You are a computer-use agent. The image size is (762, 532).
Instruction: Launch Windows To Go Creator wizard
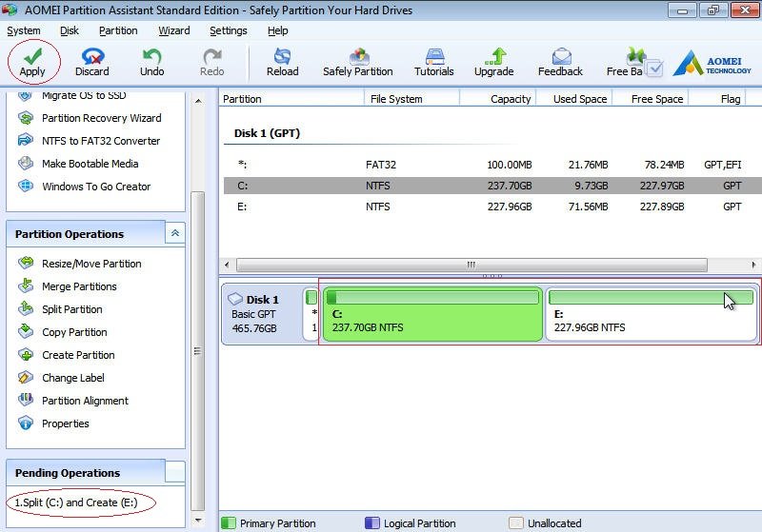coord(96,187)
